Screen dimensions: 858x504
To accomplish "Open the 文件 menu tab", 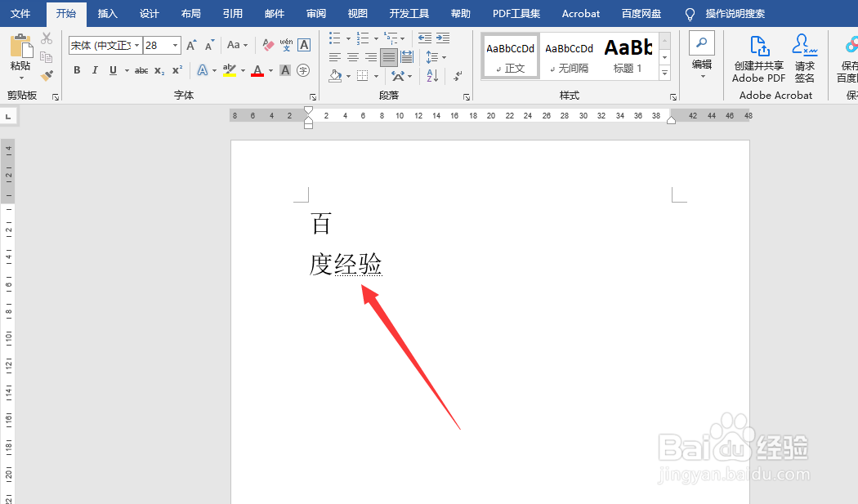I will [x=20, y=14].
